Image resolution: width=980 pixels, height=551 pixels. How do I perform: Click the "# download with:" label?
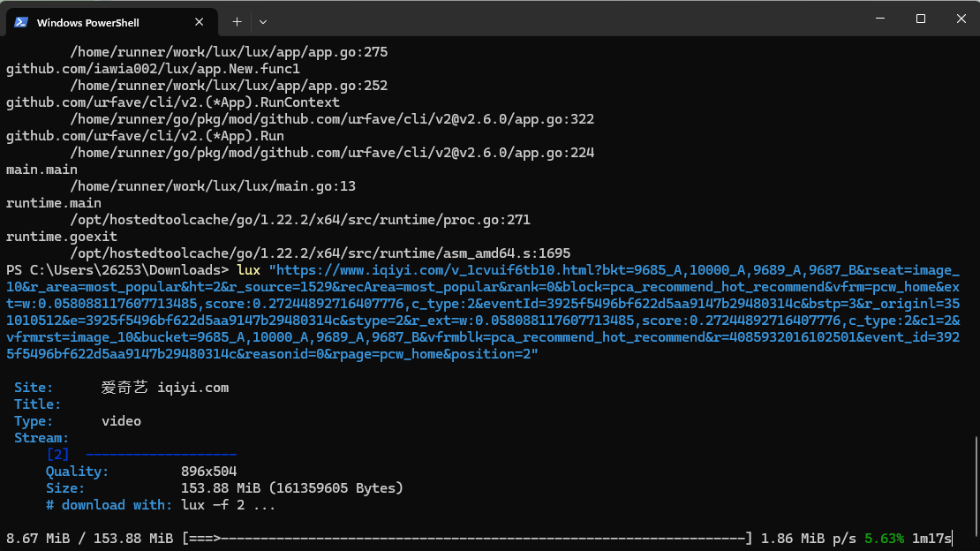tap(109, 505)
